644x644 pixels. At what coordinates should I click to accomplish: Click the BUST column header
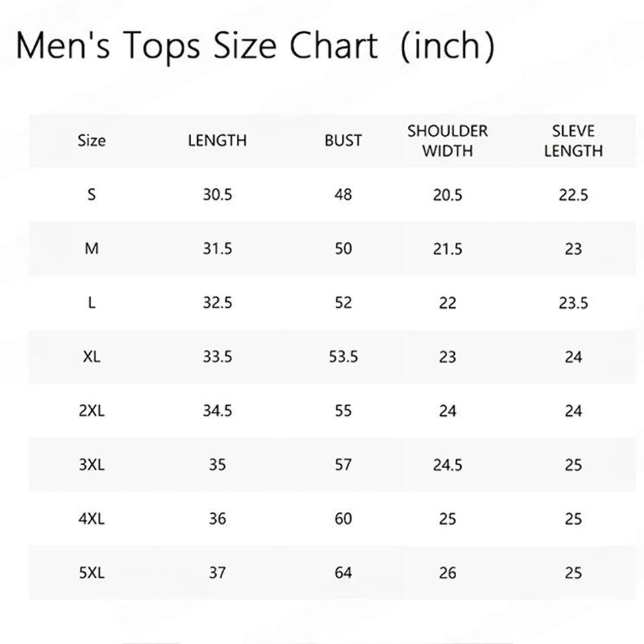pos(343,141)
